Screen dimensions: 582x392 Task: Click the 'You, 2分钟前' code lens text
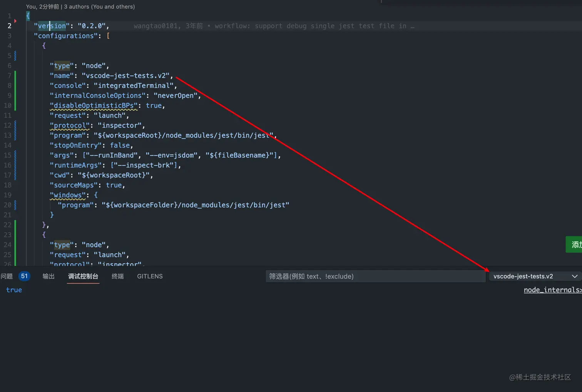43,7
